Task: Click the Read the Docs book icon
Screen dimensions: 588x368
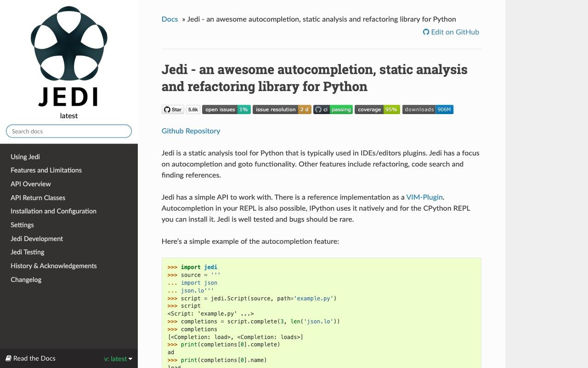Action: click(8, 358)
